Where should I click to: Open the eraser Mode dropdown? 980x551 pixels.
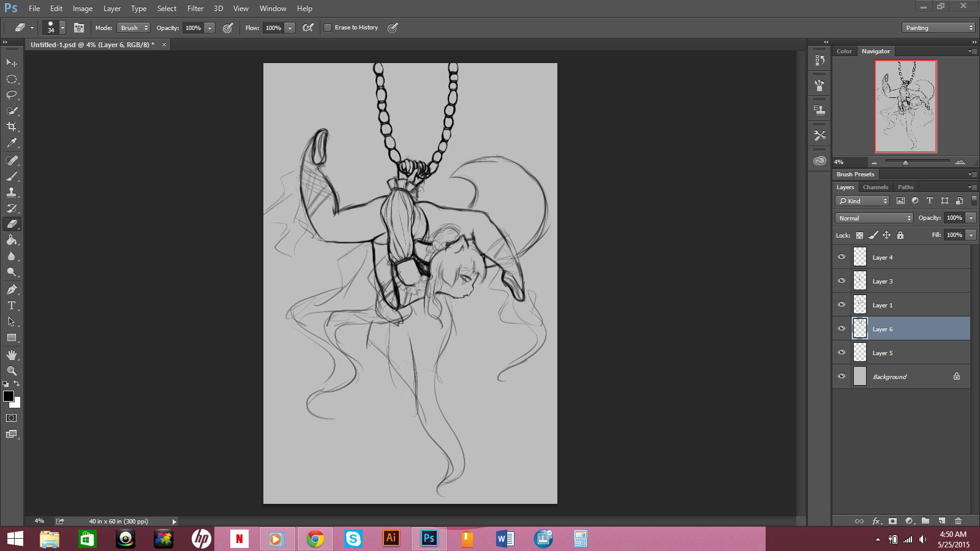[134, 28]
